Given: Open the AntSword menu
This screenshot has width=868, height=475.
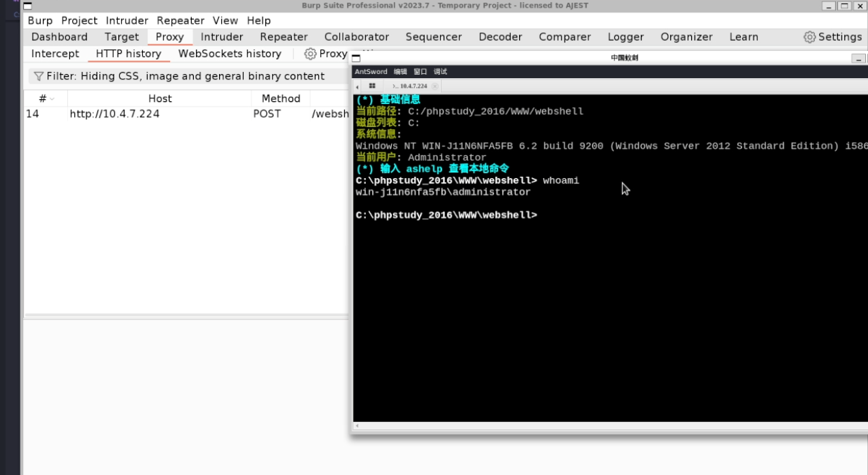Looking at the screenshot, I should [371, 71].
